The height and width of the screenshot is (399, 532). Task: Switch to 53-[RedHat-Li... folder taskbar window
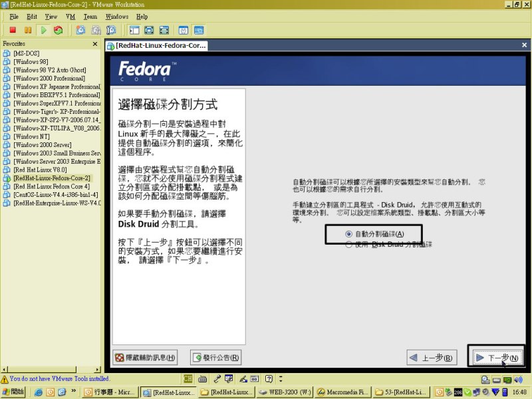[402, 392]
